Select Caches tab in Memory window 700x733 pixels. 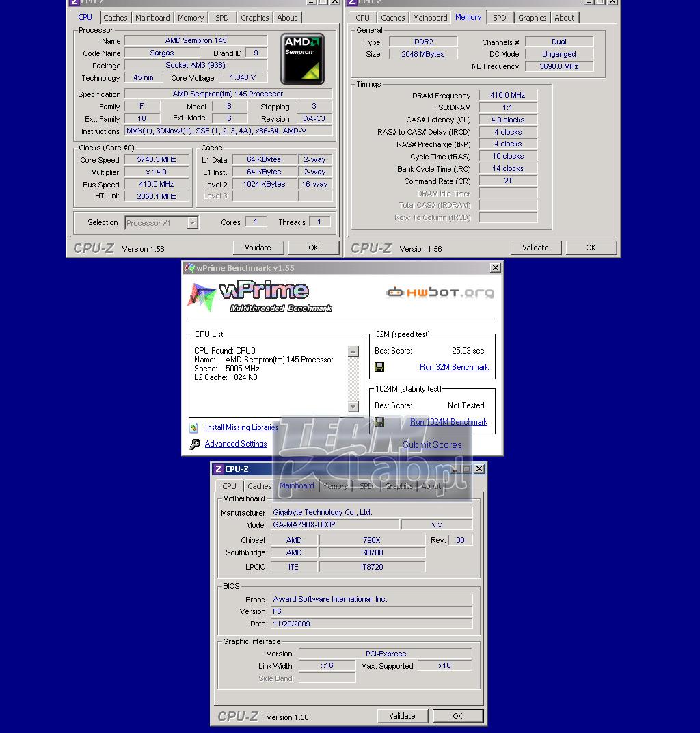click(x=393, y=18)
